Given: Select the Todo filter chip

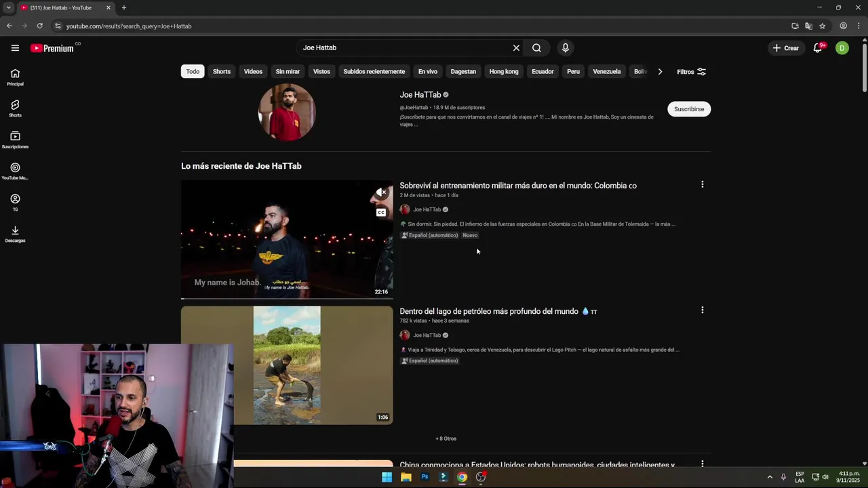Looking at the screenshot, I should [x=193, y=72].
